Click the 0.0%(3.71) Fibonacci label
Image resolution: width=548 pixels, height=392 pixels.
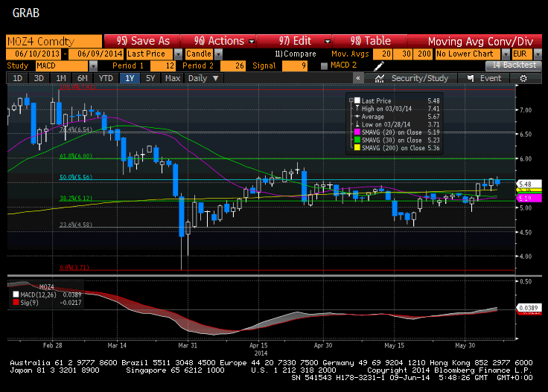click(x=74, y=267)
